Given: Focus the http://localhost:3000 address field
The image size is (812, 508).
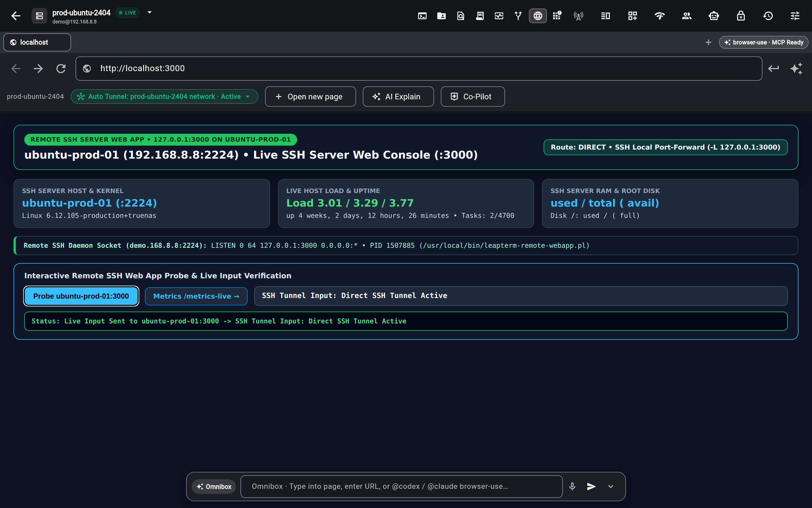Looking at the screenshot, I should [x=419, y=69].
